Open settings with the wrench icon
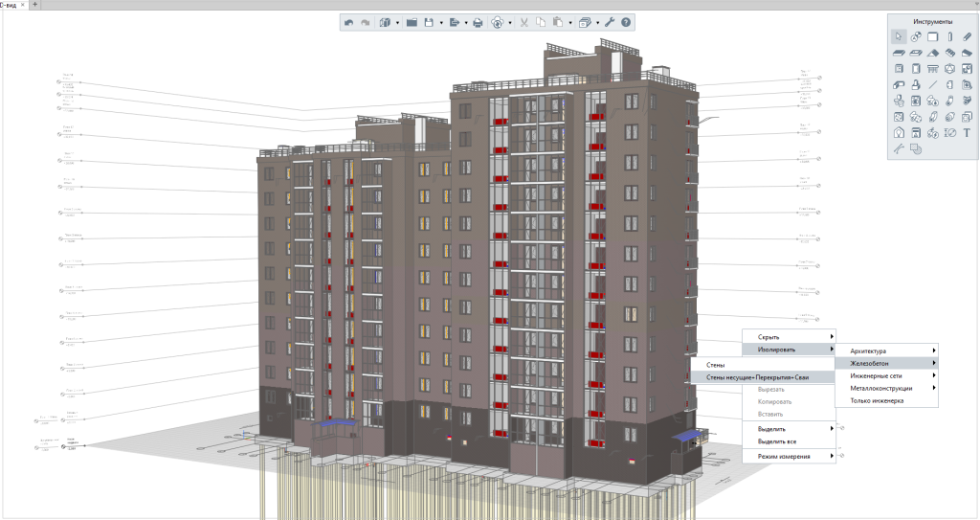Image resolution: width=980 pixels, height=520 pixels. coord(610,23)
